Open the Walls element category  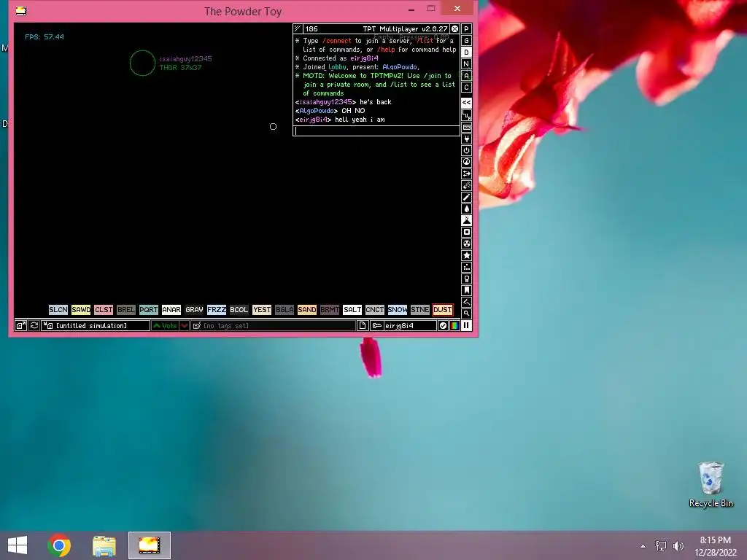click(x=466, y=127)
